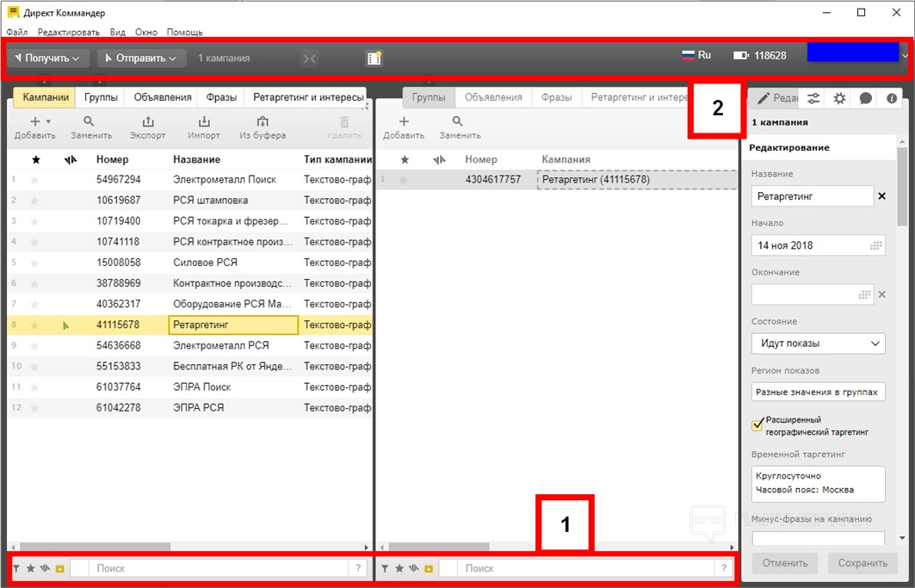Click Заменить in the groups panel
The width and height of the screenshot is (915, 588).
[460, 128]
